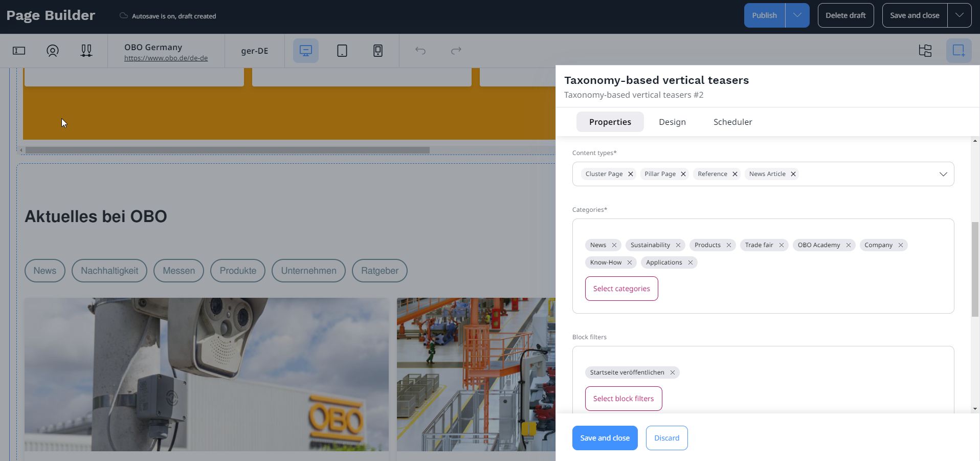Open the Scheduler tab
This screenshot has width=980, height=461.
732,122
